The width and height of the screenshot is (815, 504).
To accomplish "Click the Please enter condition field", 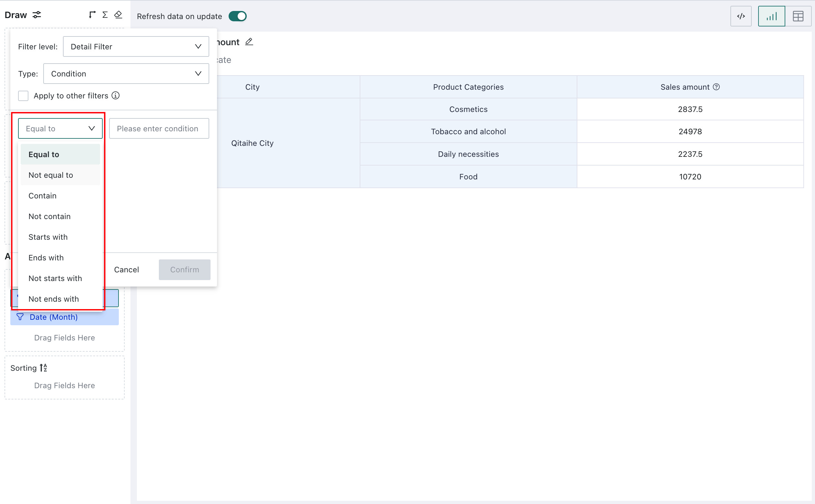I will click(159, 128).
